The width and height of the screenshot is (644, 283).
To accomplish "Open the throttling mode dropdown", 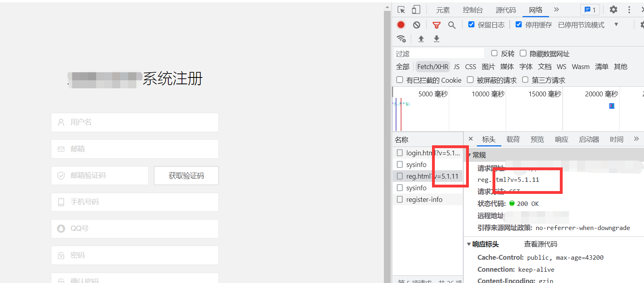I will click(616, 24).
